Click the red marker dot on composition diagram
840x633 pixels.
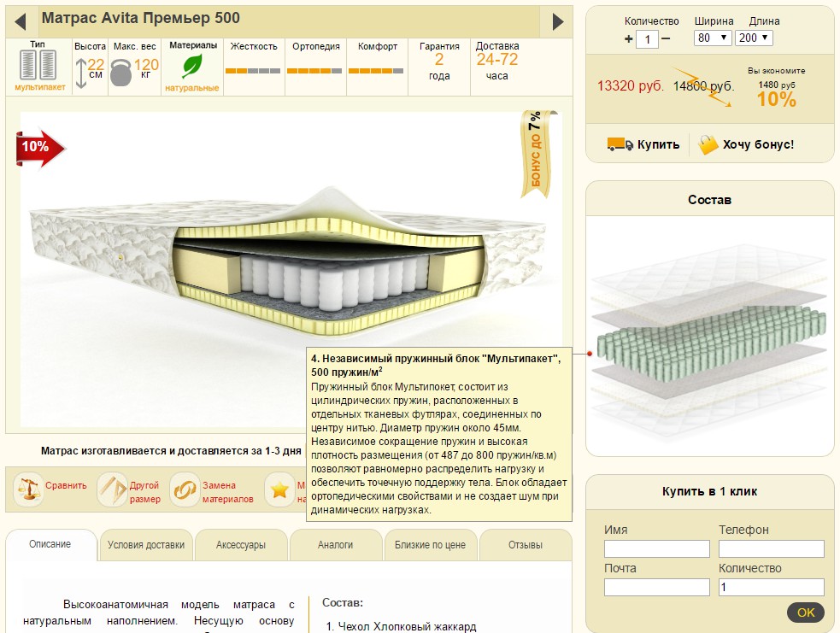[x=590, y=354]
